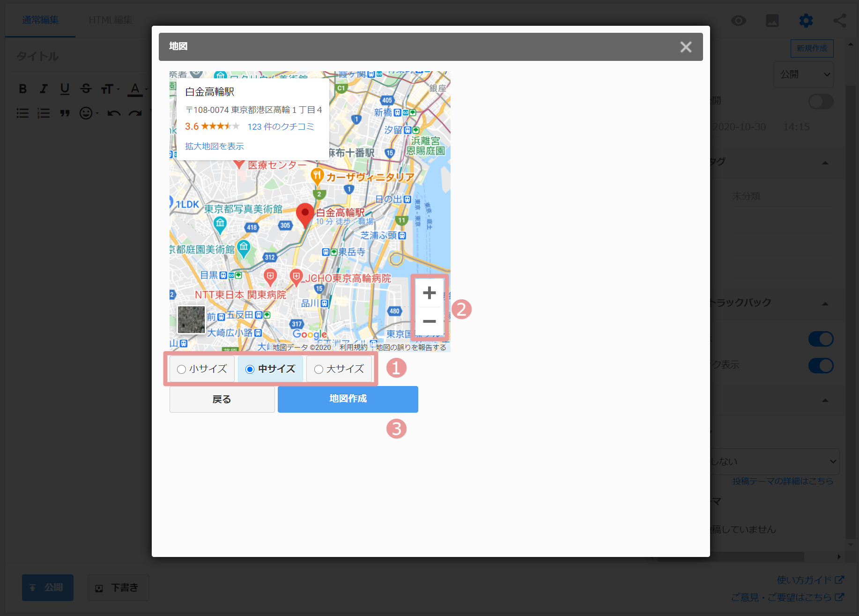Image resolution: width=859 pixels, height=616 pixels.
Task: Toggle the first trackback switch
Action: [821, 339]
